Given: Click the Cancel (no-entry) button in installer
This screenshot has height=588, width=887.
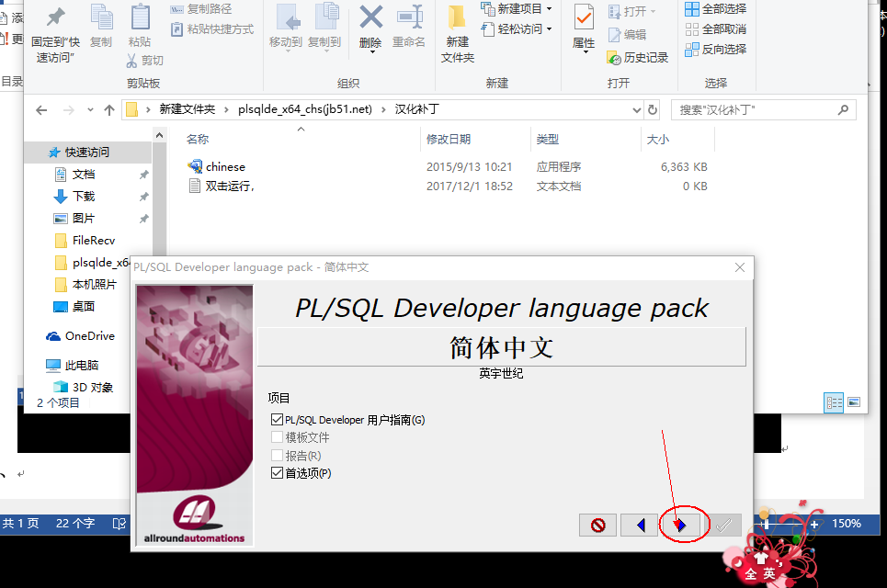Looking at the screenshot, I should click(597, 526).
